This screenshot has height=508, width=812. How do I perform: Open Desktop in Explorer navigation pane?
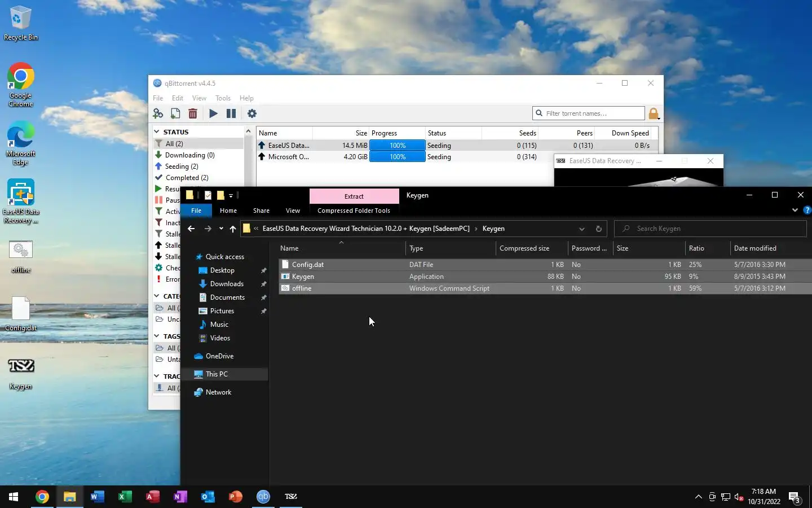[x=222, y=270]
